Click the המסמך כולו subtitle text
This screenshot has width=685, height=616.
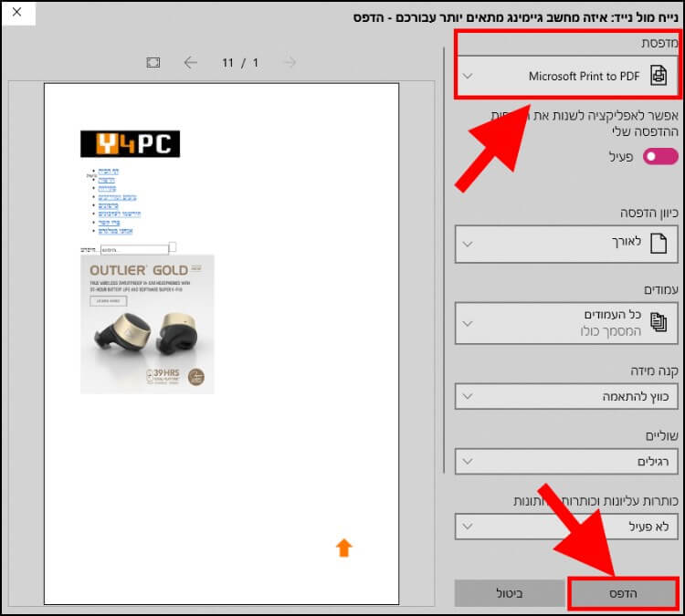point(611,331)
